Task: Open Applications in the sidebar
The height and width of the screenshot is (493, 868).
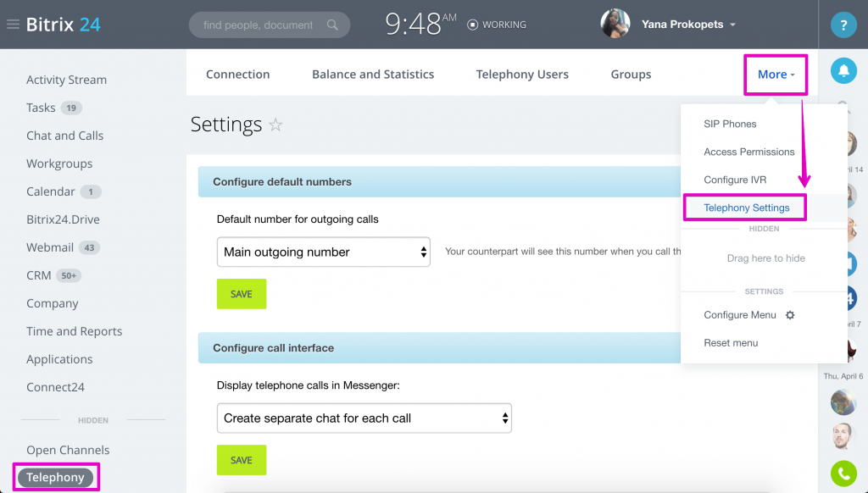Action: pos(59,359)
